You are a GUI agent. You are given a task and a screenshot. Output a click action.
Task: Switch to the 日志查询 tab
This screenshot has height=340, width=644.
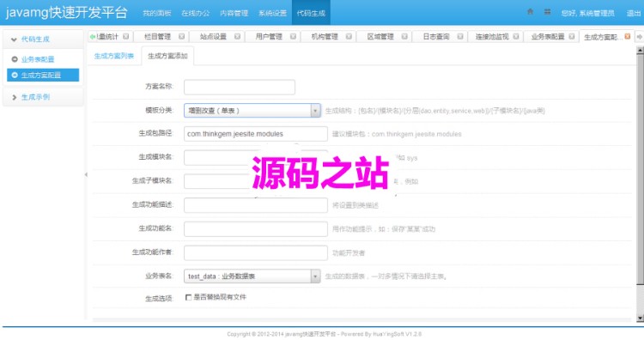click(x=436, y=37)
